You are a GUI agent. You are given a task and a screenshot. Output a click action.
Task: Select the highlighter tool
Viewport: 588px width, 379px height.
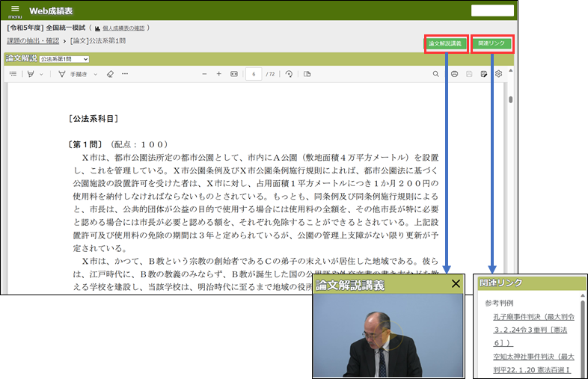pos(31,74)
